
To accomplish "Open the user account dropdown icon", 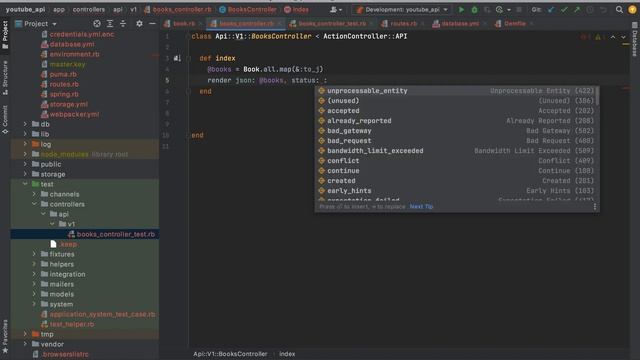I will 336,9.
